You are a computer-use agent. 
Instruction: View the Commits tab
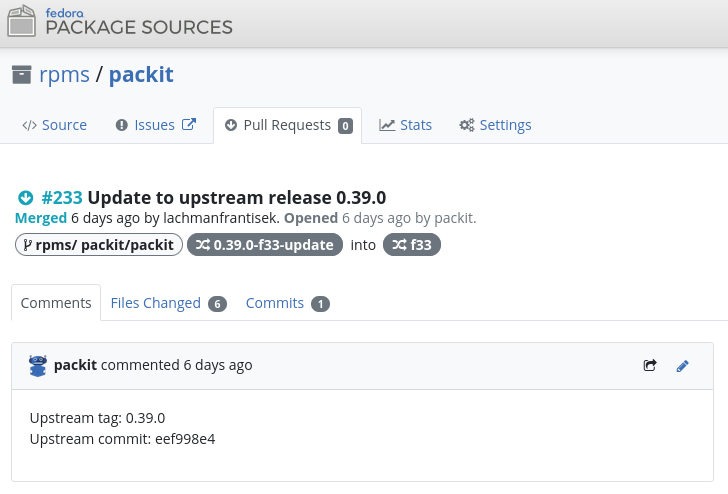coord(275,303)
